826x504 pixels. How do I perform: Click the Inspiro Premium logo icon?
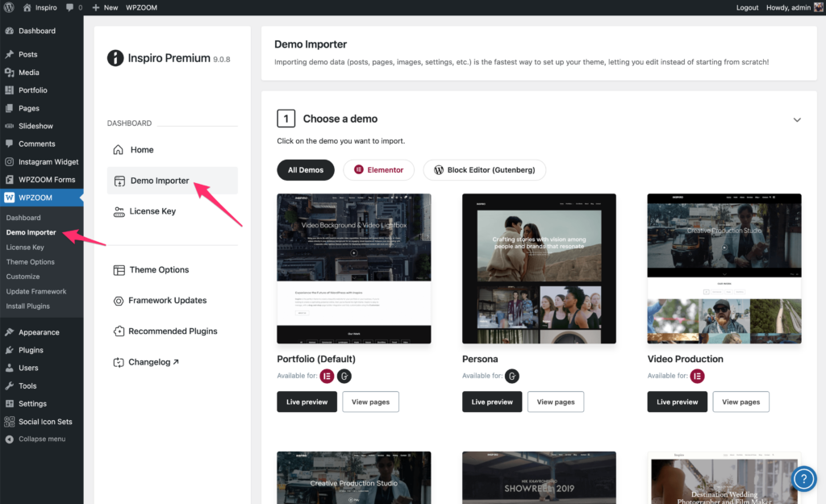pyautogui.click(x=116, y=58)
